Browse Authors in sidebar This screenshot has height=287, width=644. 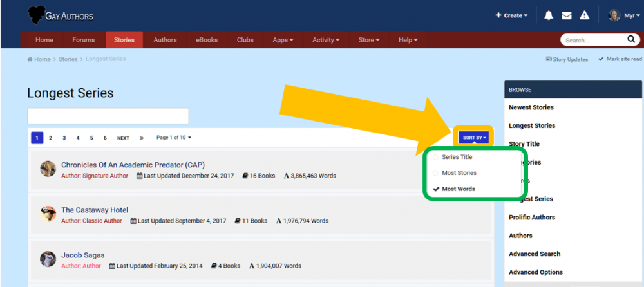click(520, 236)
